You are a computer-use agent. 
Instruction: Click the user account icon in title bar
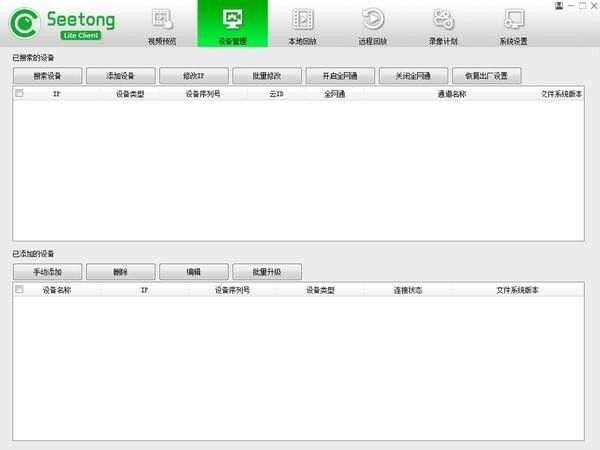(x=559, y=5)
